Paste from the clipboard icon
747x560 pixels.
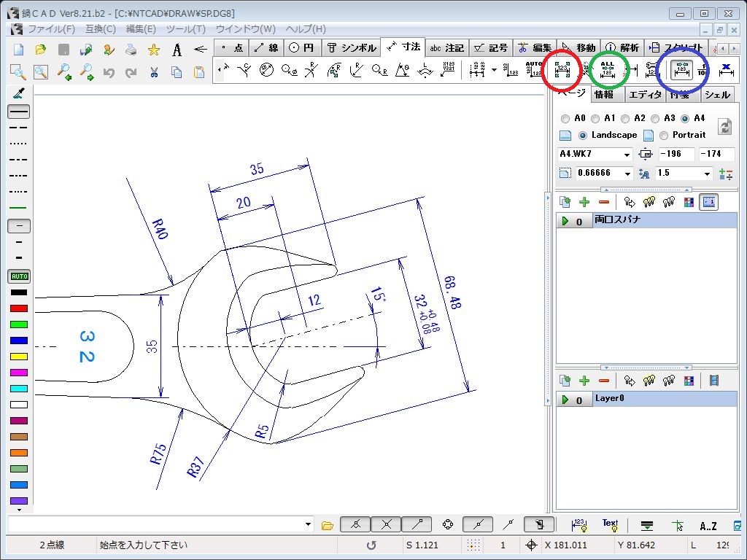[199, 72]
